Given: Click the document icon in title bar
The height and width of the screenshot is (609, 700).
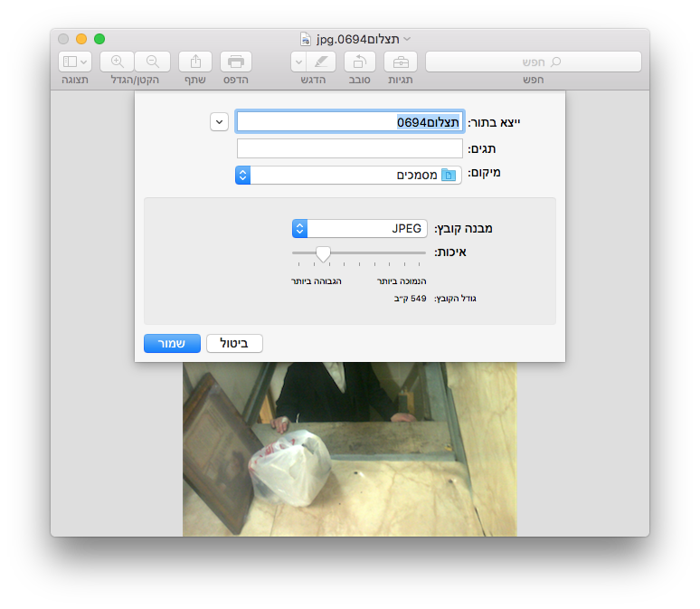Looking at the screenshot, I should point(306,39).
